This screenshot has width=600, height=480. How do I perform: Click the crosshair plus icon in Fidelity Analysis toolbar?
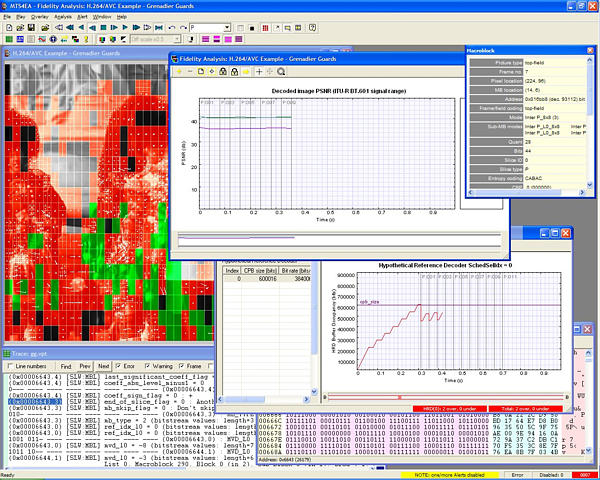258,72
